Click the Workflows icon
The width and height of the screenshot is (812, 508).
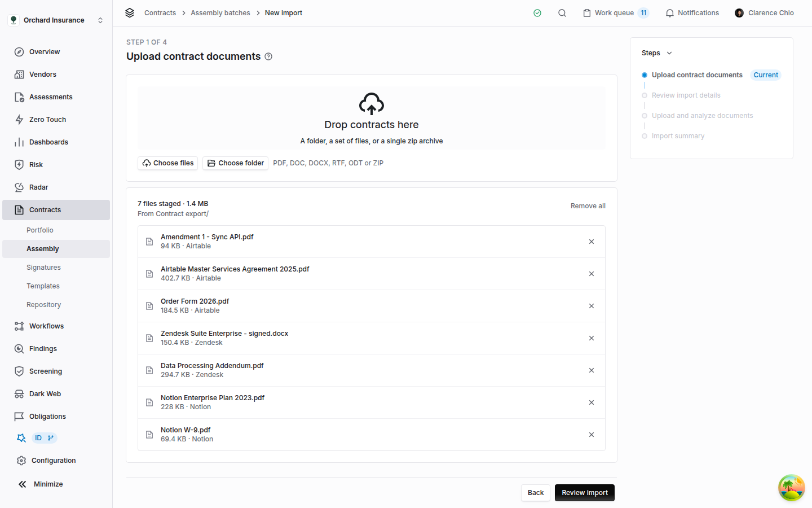[19, 326]
